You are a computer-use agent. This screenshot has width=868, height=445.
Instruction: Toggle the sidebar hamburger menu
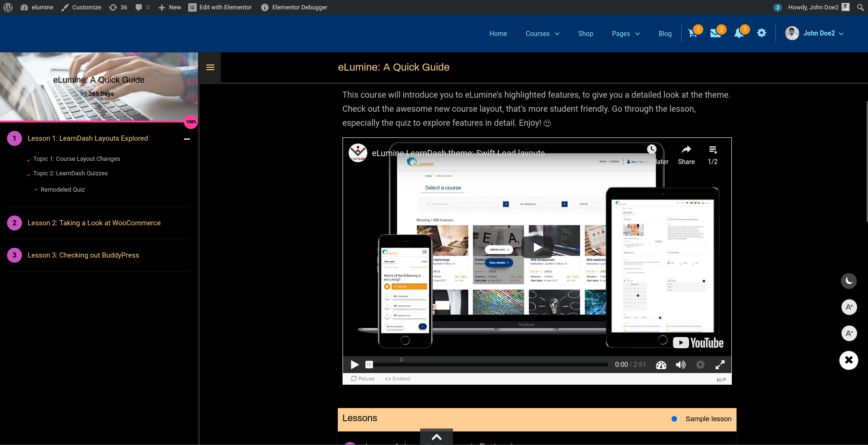point(210,67)
